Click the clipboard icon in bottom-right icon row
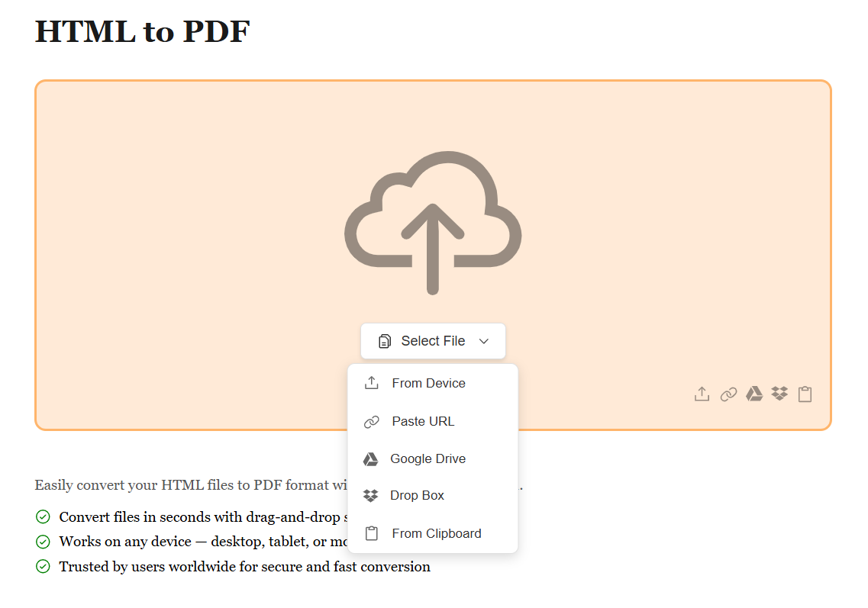This screenshot has height=608, width=868. tap(805, 394)
